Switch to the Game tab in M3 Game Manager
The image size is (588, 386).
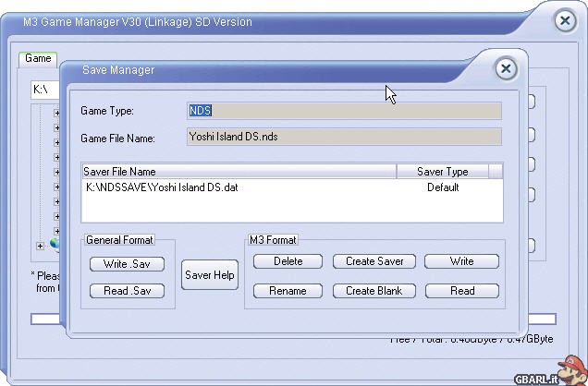pos(38,59)
